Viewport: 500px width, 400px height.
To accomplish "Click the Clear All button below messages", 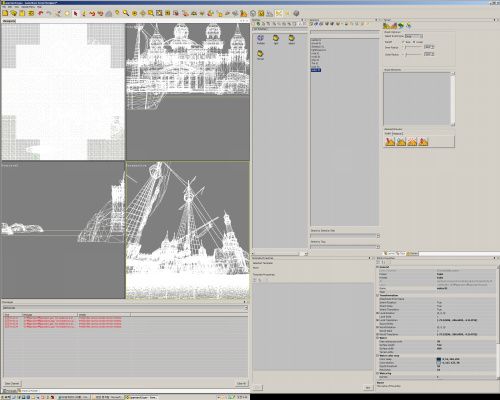I will point(241,384).
